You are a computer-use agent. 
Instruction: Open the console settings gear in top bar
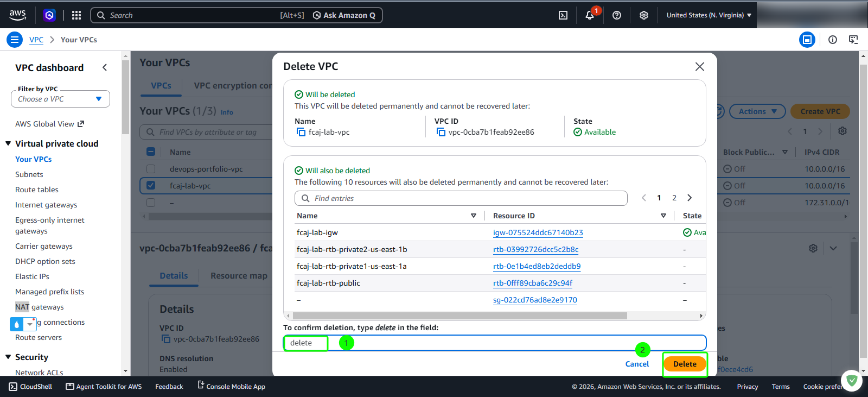(644, 15)
